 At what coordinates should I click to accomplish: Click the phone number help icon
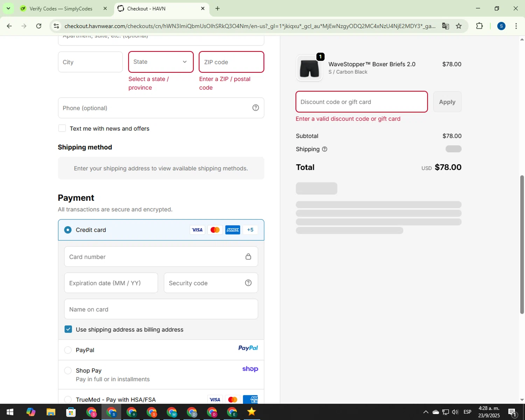click(x=255, y=108)
